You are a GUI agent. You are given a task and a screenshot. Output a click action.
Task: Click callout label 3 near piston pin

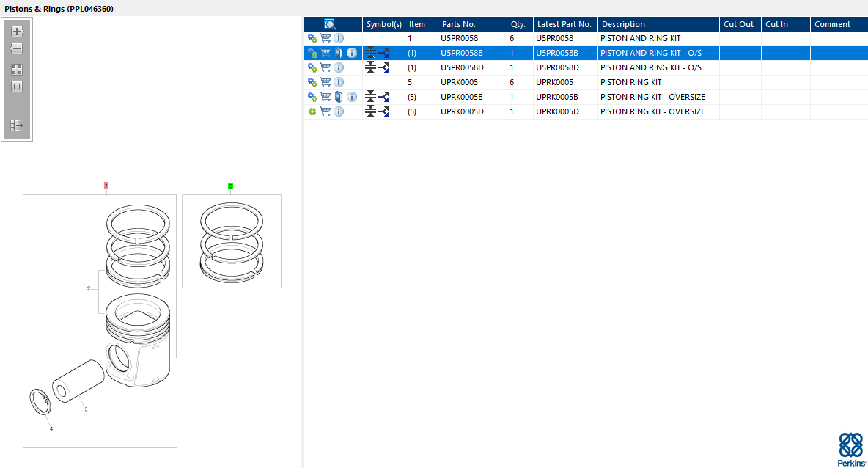[x=86, y=409]
